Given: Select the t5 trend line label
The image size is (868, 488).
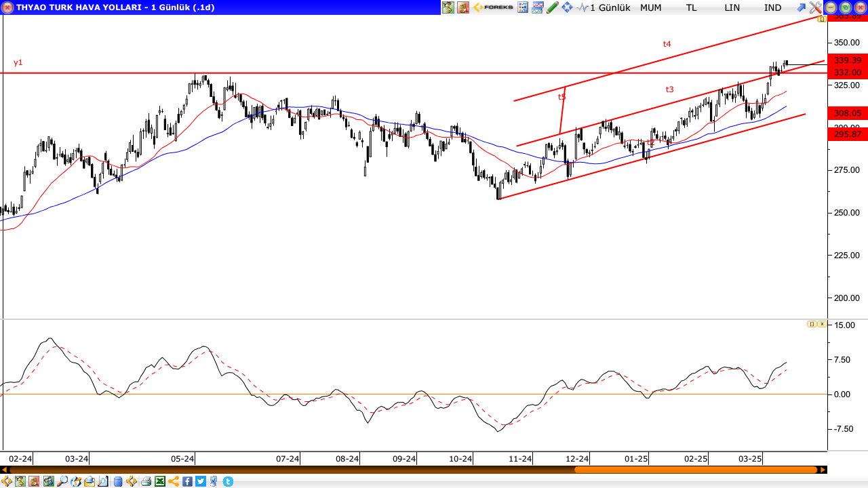Looking at the screenshot, I should pyautogui.click(x=561, y=97).
